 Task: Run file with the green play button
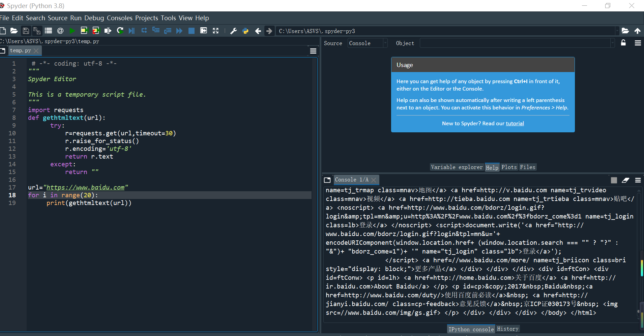(72, 31)
